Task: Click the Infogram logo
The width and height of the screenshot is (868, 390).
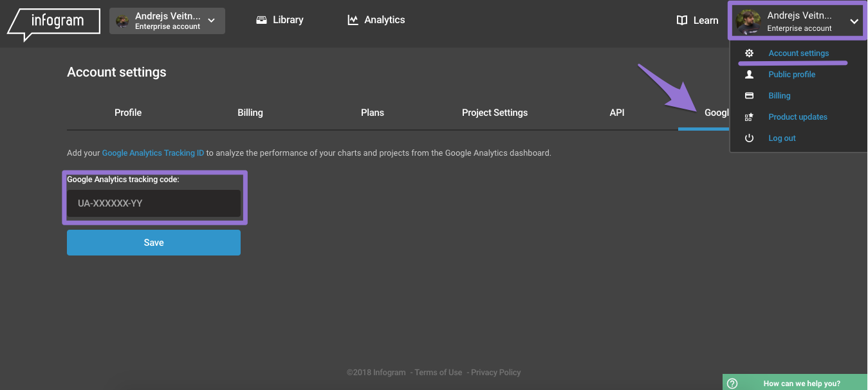Action: point(54,22)
